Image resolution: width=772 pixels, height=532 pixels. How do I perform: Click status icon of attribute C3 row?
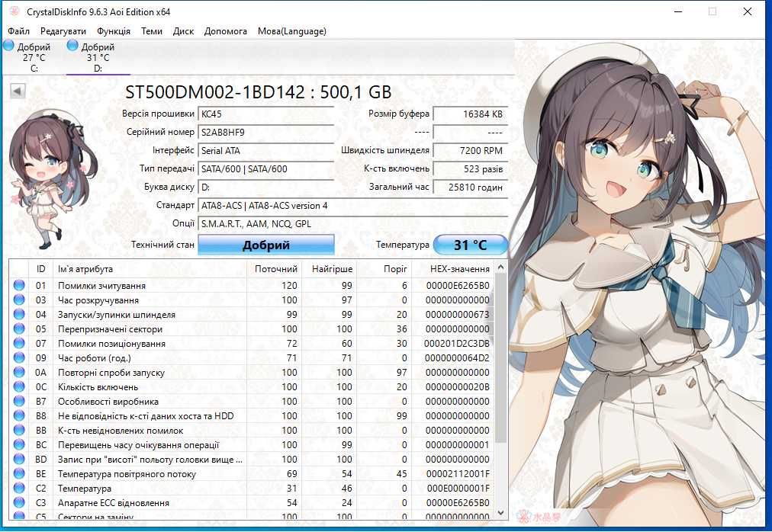coord(19,502)
